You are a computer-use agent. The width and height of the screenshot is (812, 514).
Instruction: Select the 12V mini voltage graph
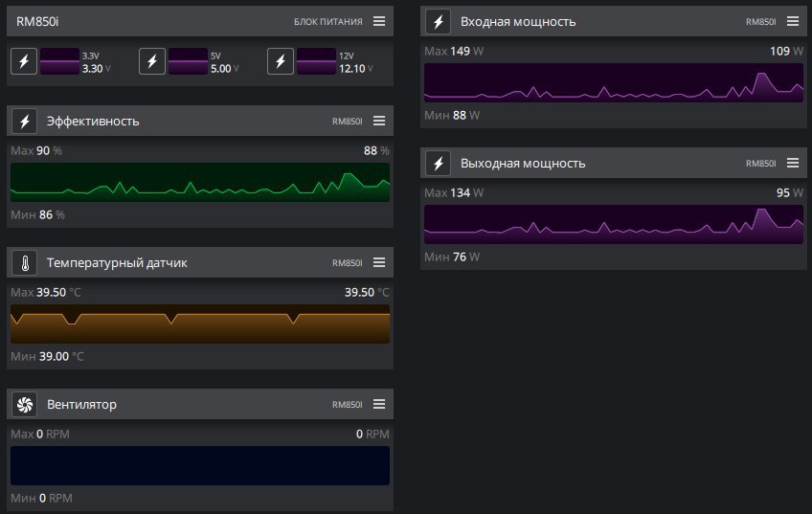316,61
